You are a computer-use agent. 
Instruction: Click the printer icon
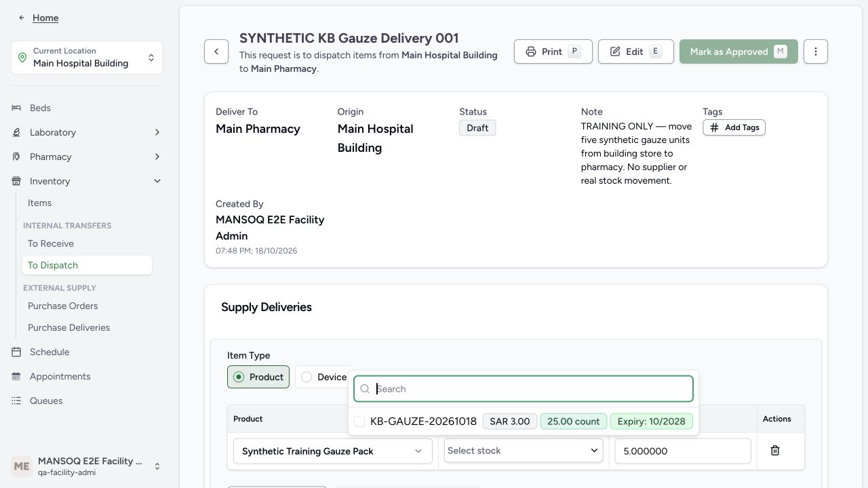[531, 52]
